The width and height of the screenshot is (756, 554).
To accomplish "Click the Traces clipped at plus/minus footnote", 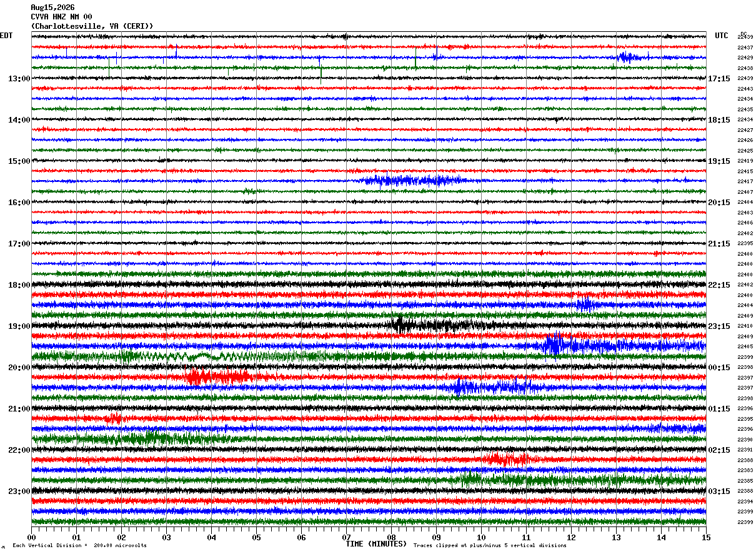I will coord(490,545).
